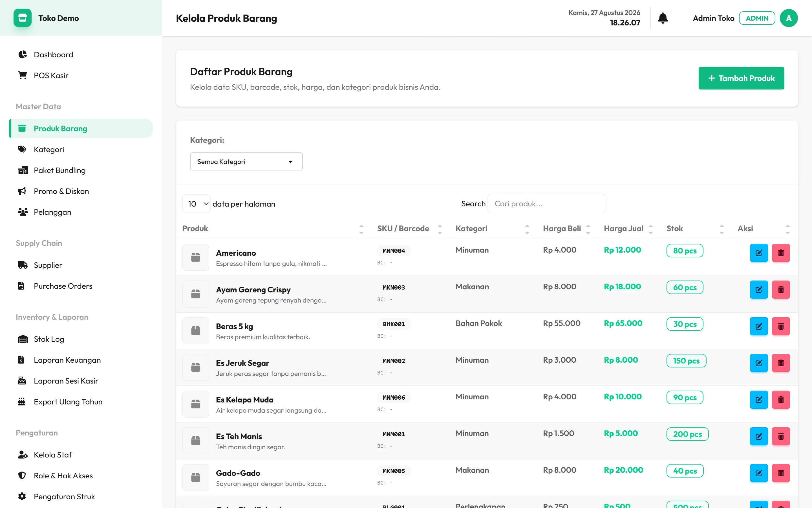
Task: Edit the Es Jeruk Segar product
Action: click(759, 363)
